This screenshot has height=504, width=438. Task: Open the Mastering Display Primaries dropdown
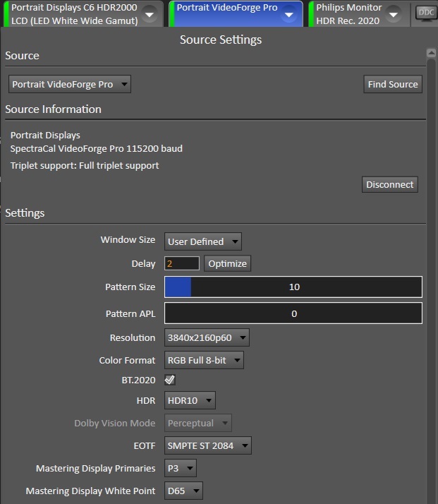coord(180,468)
